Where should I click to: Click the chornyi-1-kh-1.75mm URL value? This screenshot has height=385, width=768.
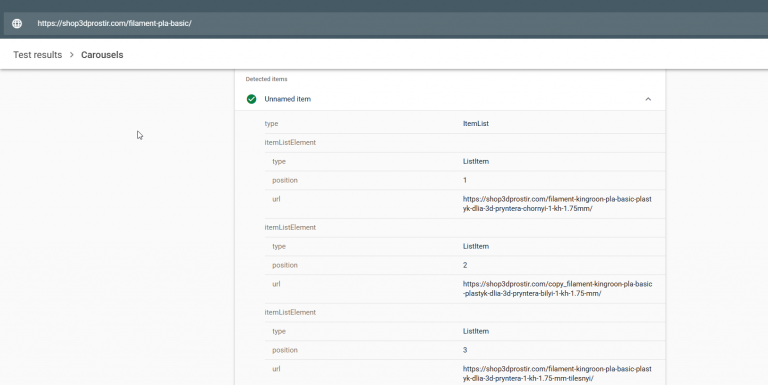tap(557, 204)
